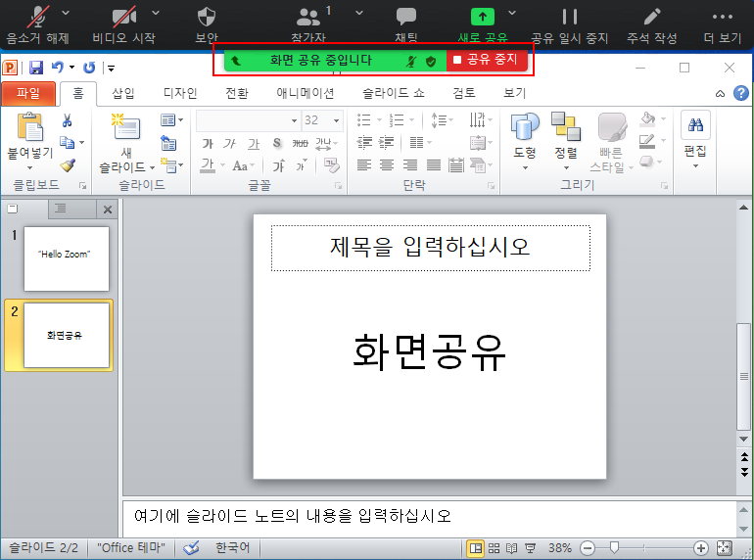Open Shapes (도형) gallery
Viewport: 754px width, 560px height.
[x=525, y=141]
